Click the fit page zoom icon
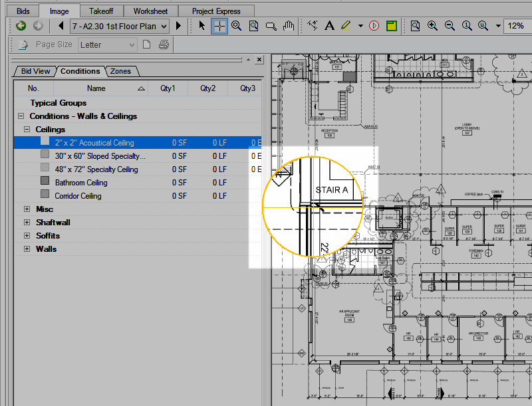This screenshot has height=406, width=532. [415, 26]
